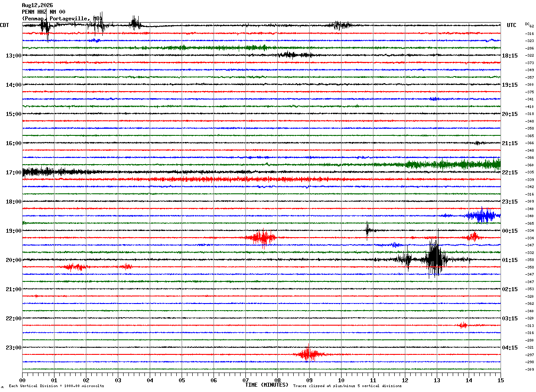This screenshot has width=536, height=392.
Task: Click the blue burst after 18:00 near minute 14.5
Action: click(x=482, y=215)
